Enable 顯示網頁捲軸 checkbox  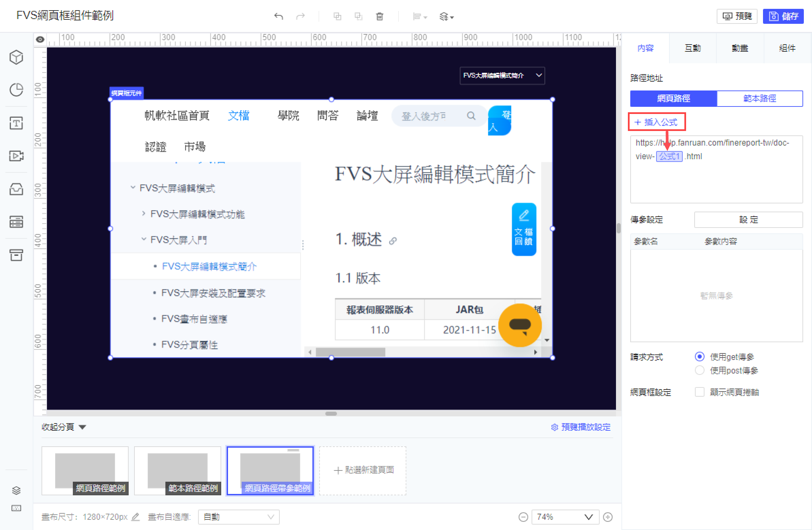click(699, 392)
